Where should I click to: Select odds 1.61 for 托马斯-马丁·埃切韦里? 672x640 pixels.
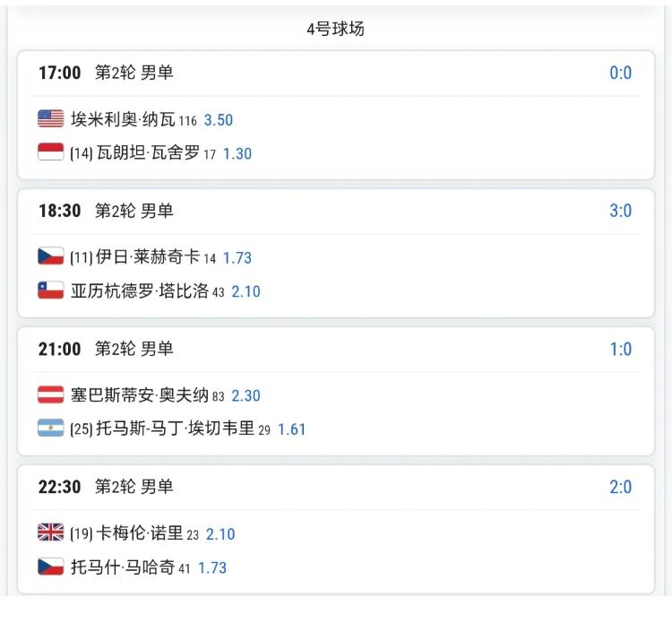(x=292, y=429)
